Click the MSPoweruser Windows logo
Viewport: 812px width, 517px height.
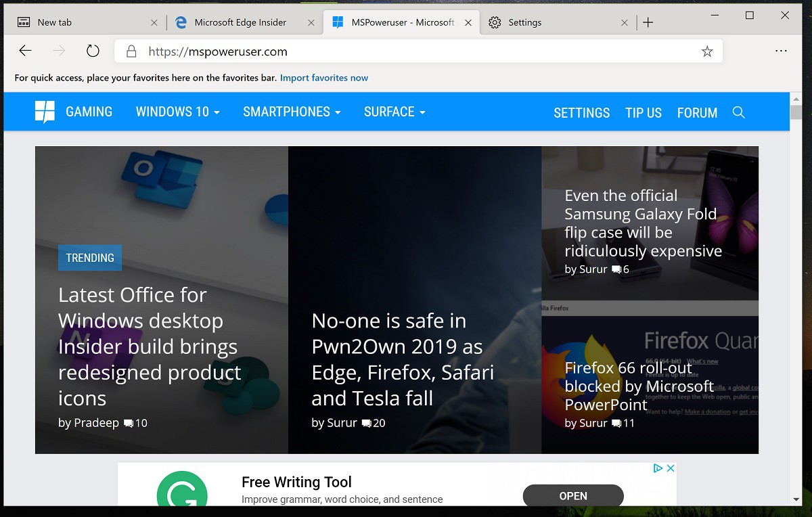point(45,112)
